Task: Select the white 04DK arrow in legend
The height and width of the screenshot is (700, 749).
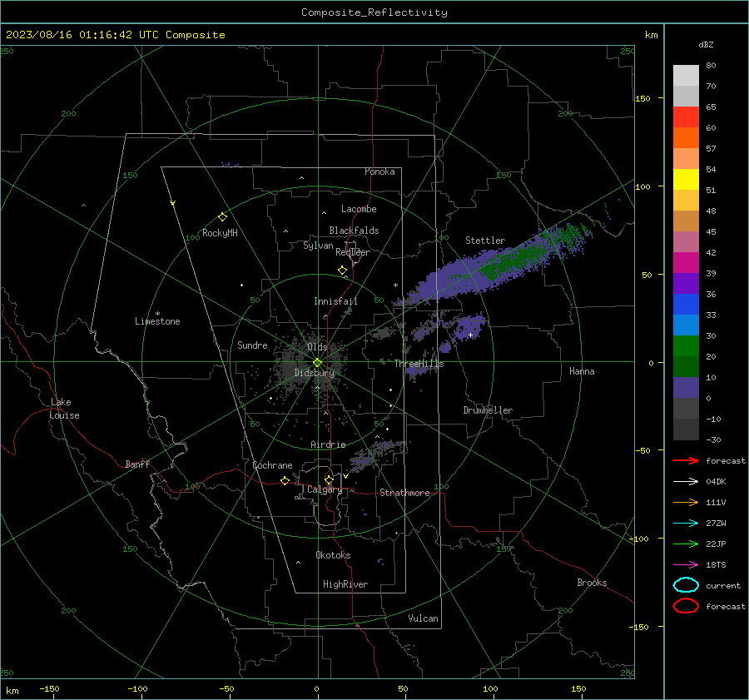Action: pyautogui.click(x=686, y=481)
